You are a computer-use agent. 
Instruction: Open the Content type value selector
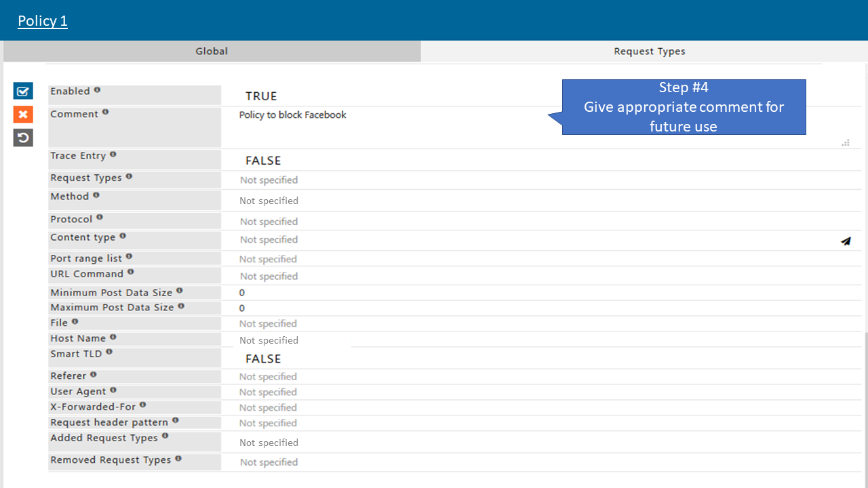[269, 240]
